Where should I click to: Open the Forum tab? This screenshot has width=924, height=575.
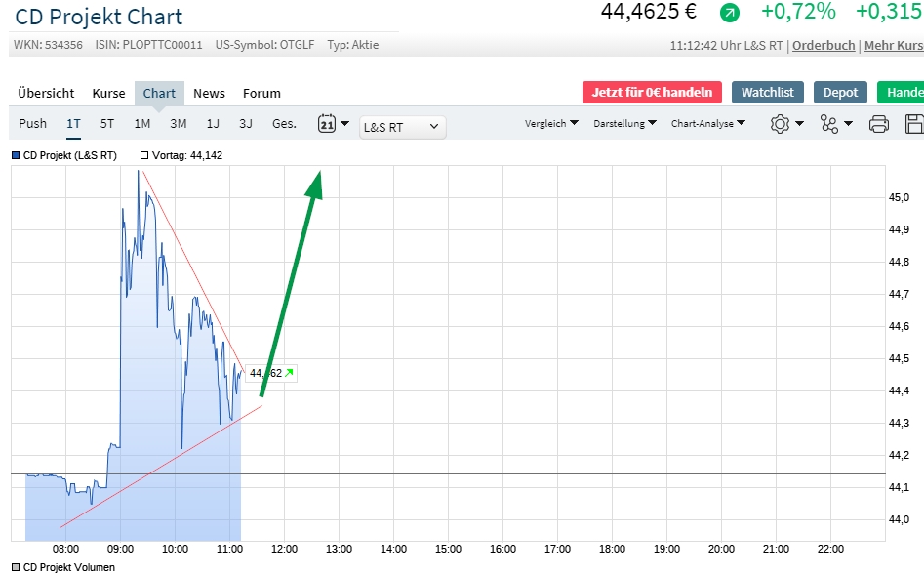point(261,93)
